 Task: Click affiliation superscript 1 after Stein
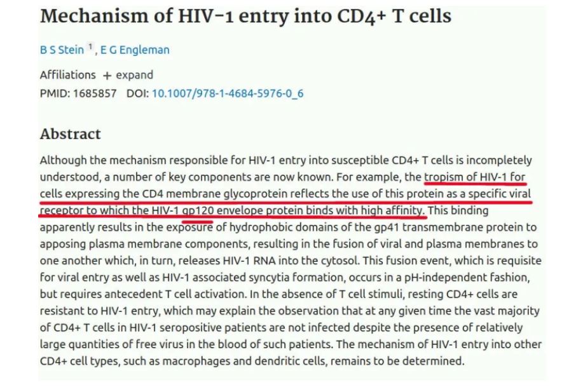click(90, 47)
